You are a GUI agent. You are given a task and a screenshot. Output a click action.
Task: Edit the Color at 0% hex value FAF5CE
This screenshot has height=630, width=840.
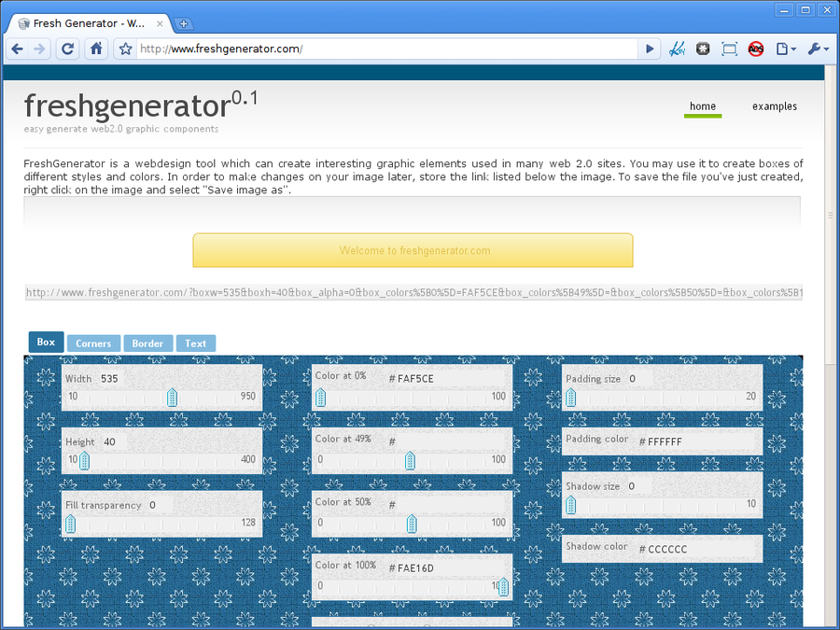tap(452, 379)
